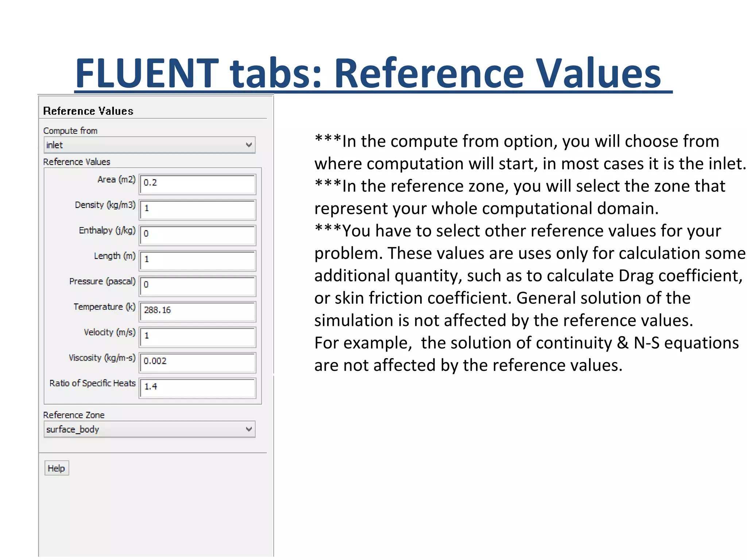Click the Velocity (m/s) input field
Viewport: 747px width, 560px height.
click(198, 337)
